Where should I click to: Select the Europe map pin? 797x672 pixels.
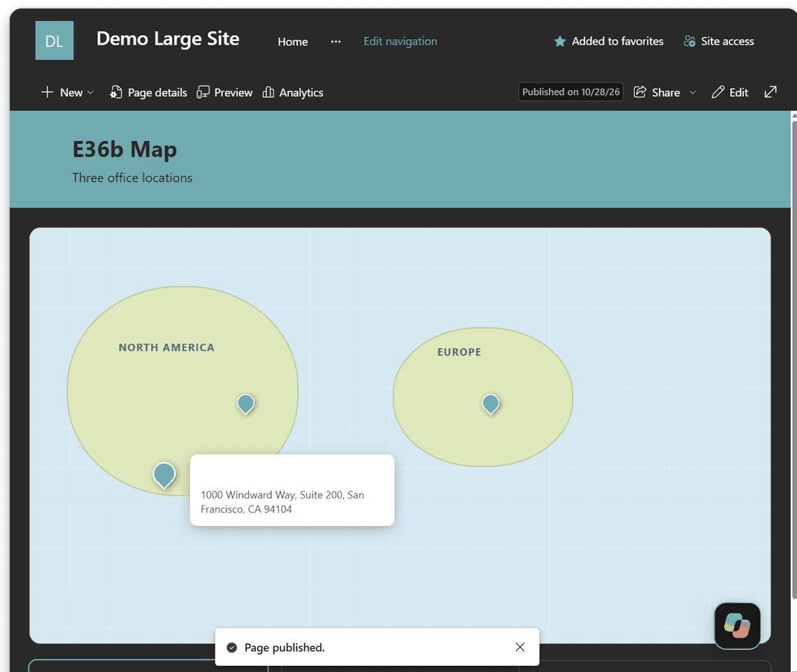(491, 403)
